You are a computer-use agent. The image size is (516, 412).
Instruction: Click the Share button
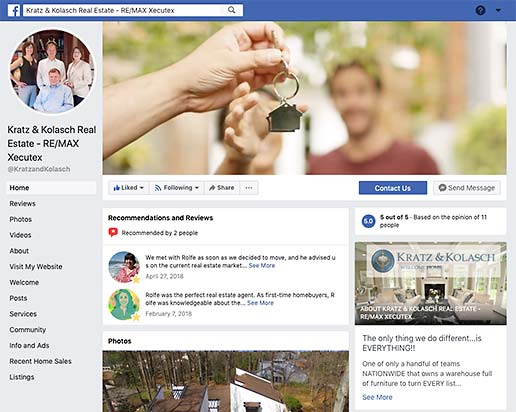coord(222,188)
